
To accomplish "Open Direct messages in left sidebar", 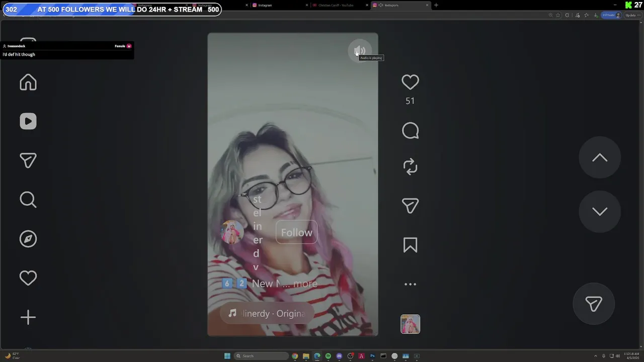I will (x=28, y=160).
